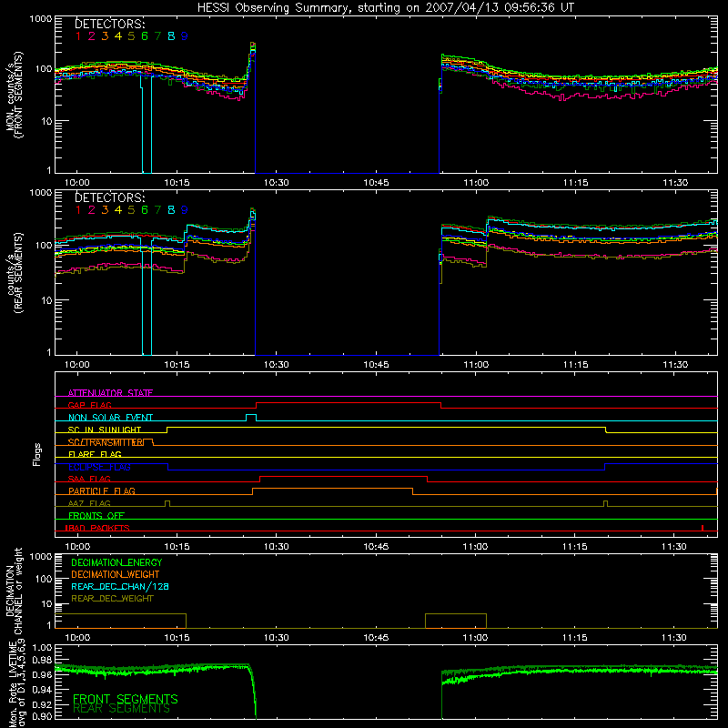
Task: Click the DETECTORS: label in front segments plot
Action: pyautogui.click(x=110, y=25)
